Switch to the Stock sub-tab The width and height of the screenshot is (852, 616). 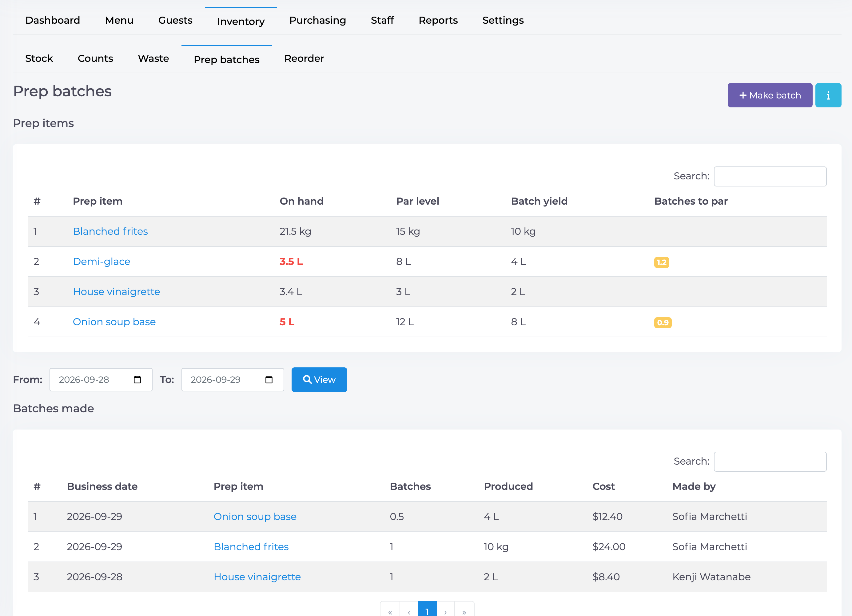click(39, 59)
